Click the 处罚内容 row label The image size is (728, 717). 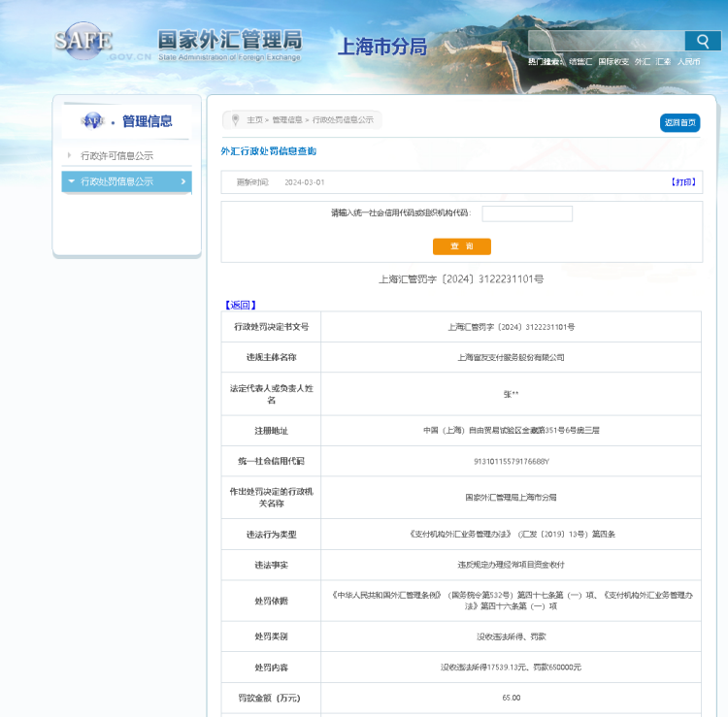tap(271, 668)
